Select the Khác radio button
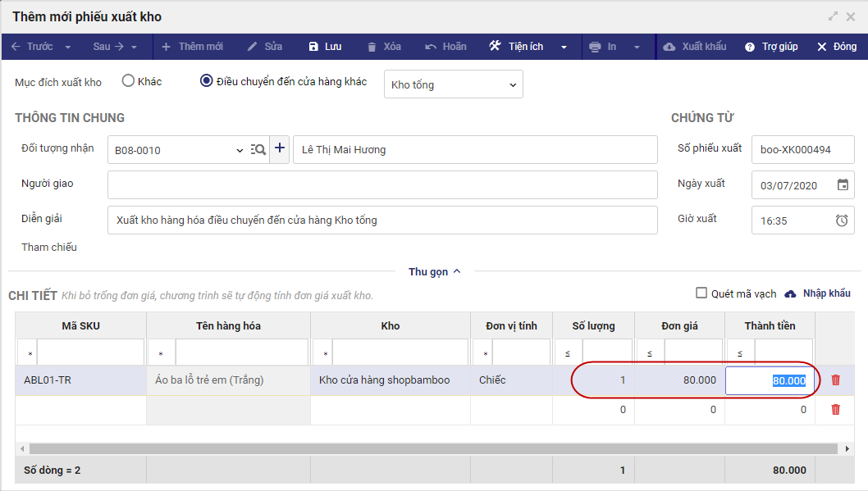 [128, 81]
